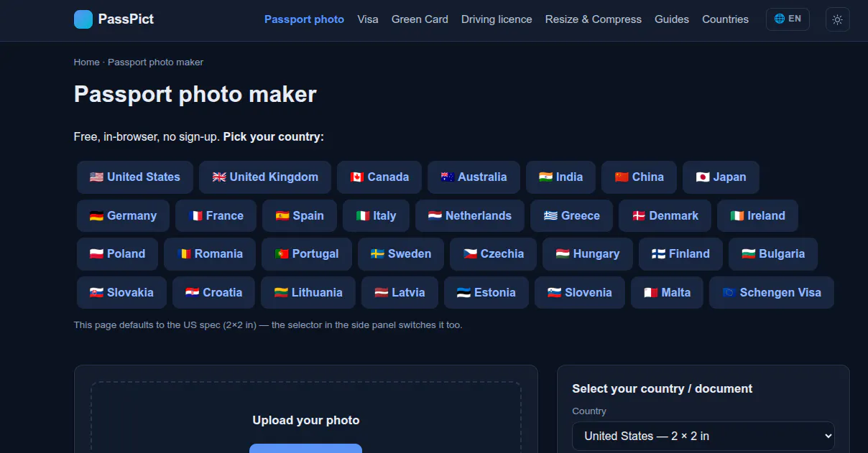Viewport: 868px width, 453px height.
Task: Open the Passport photo menu item
Action: click(x=304, y=19)
